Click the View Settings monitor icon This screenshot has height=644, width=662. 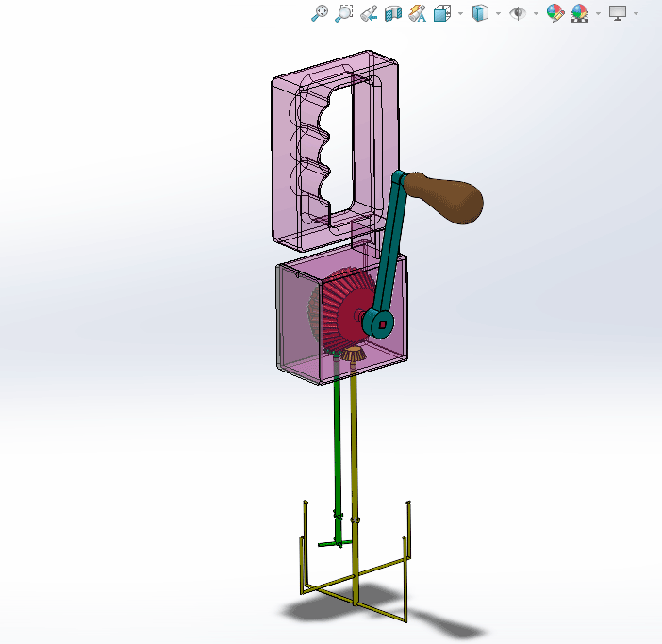618,13
